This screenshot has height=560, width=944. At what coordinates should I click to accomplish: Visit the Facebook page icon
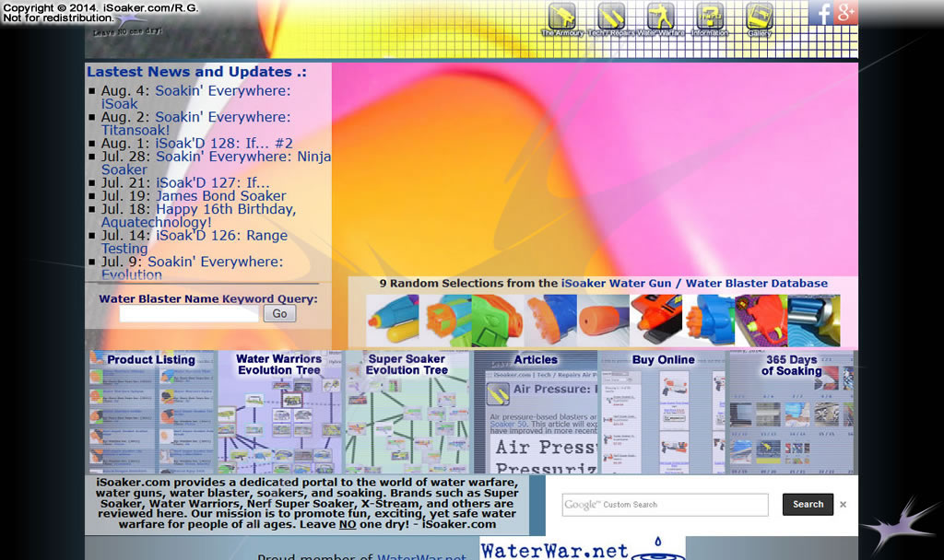(x=820, y=13)
